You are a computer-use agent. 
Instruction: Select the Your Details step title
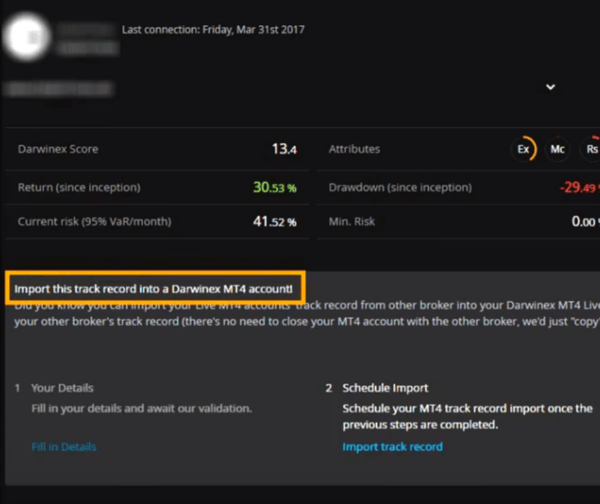[x=62, y=388]
